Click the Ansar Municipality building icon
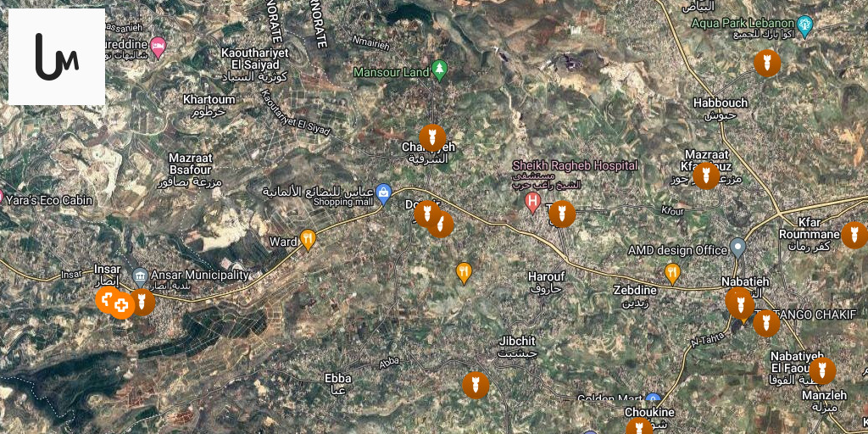This screenshot has height=434, width=868. coord(140,275)
